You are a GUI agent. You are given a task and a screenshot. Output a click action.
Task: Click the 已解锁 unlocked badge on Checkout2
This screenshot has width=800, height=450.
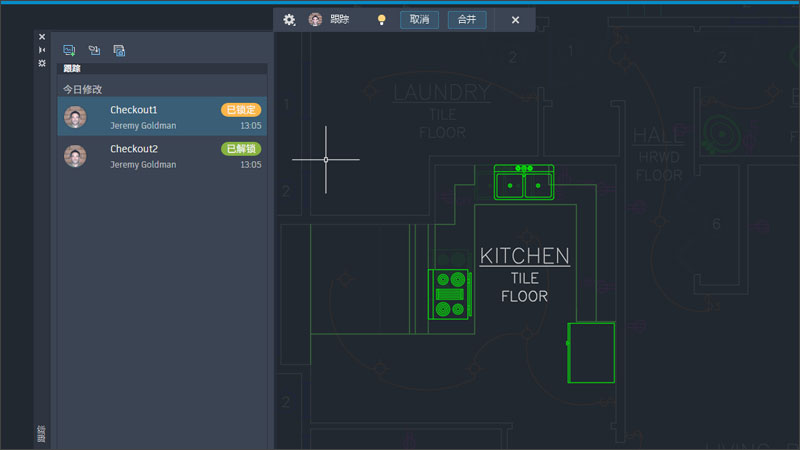[x=241, y=148]
